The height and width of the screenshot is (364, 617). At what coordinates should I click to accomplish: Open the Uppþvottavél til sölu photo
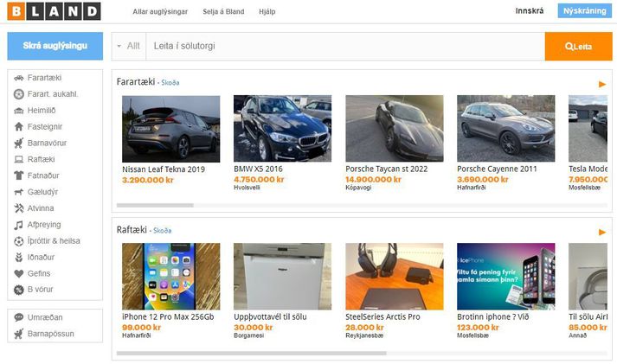click(282, 277)
